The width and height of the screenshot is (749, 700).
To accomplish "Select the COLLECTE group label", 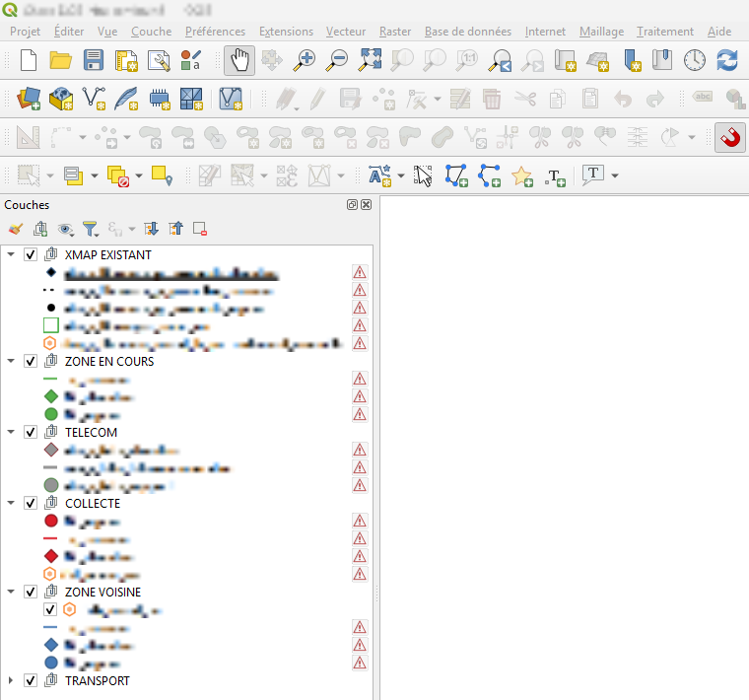I will coord(93,504).
